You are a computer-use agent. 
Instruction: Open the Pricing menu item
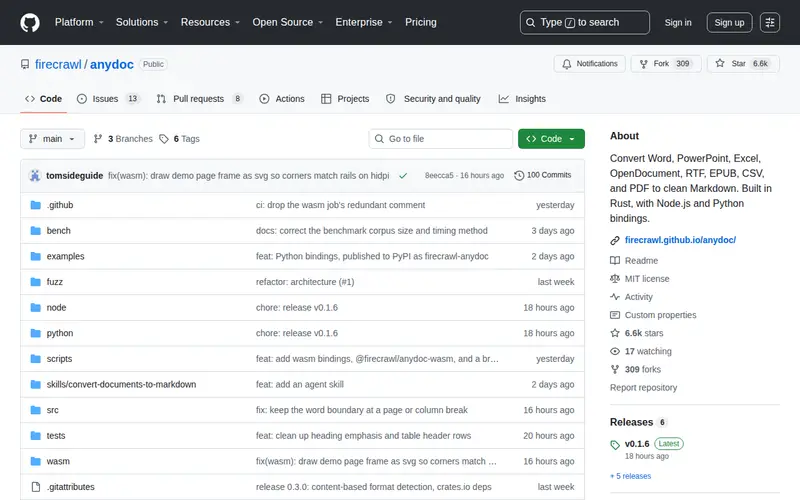point(421,22)
